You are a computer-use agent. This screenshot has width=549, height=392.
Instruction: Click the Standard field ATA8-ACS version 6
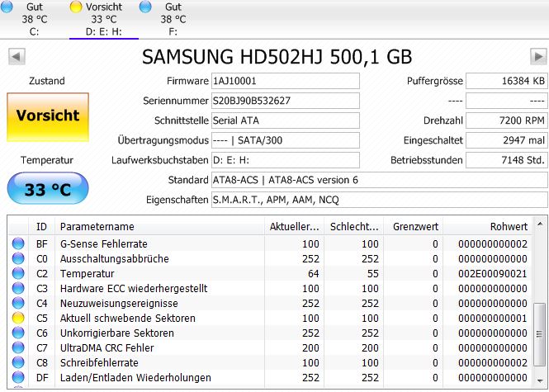tap(380, 180)
